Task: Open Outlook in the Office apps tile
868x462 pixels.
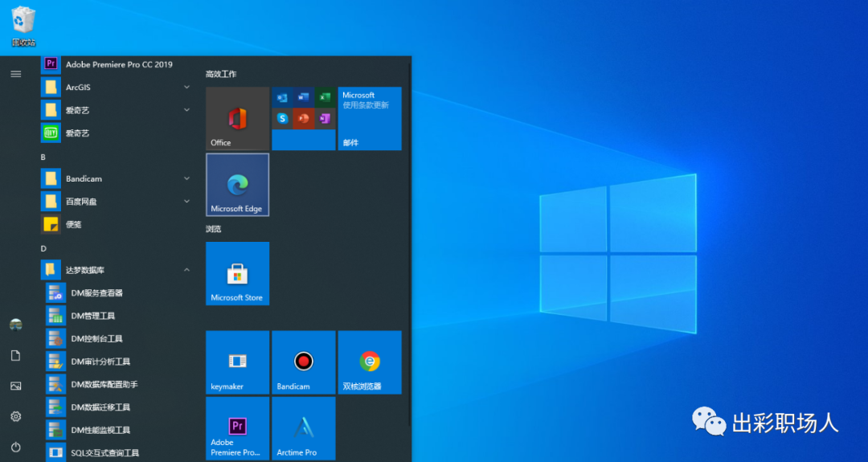Action: (282, 97)
